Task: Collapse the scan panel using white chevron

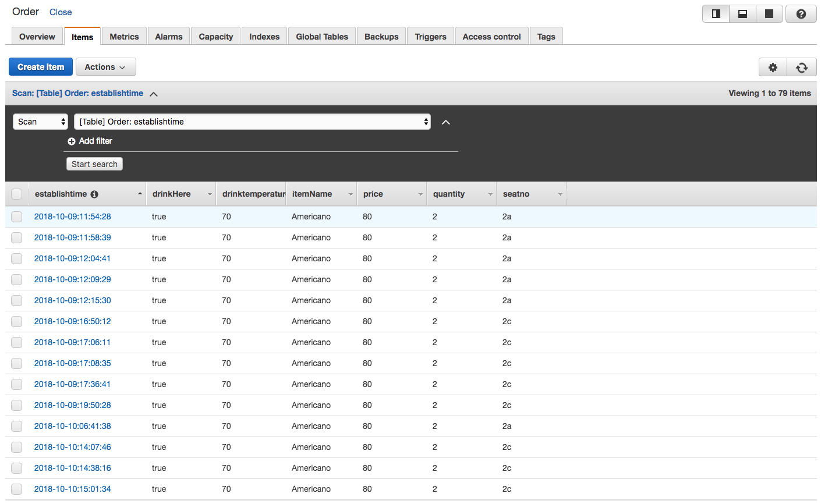Action: click(x=446, y=122)
